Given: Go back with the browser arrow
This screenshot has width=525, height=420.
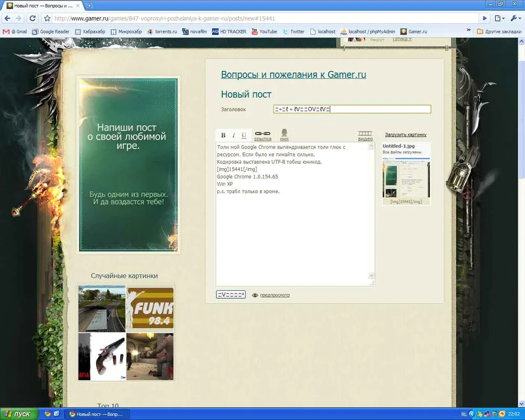Looking at the screenshot, I should [x=7, y=18].
